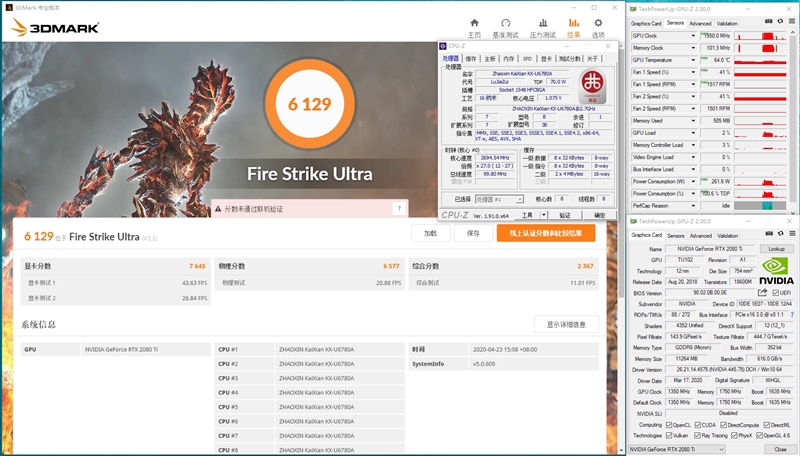Toggle the DirectCompute checkbox
The image size is (800, 456).
click(723, 425)
